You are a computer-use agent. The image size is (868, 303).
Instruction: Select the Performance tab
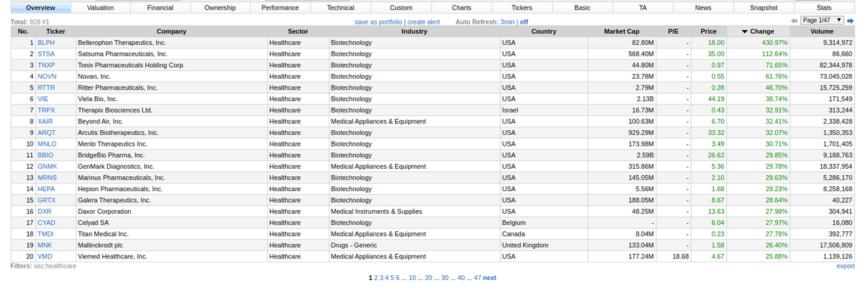click(280, 7)
